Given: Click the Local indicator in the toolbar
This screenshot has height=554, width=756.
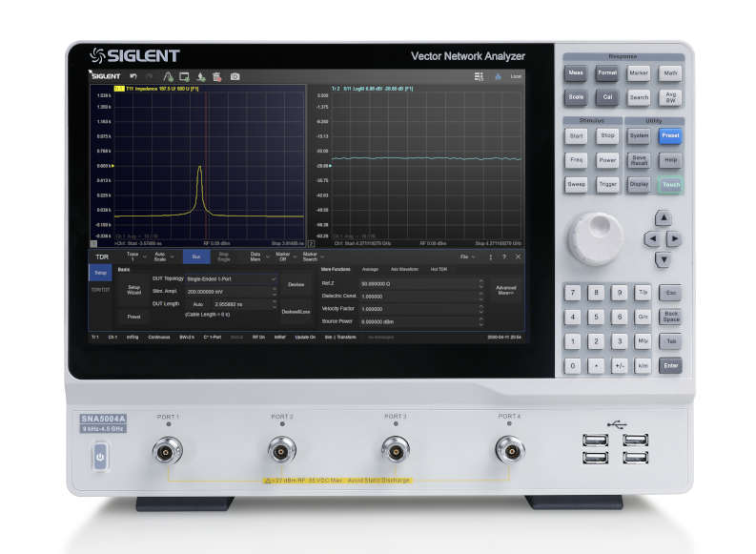Looking at the screenshot, I should [516, 76].
